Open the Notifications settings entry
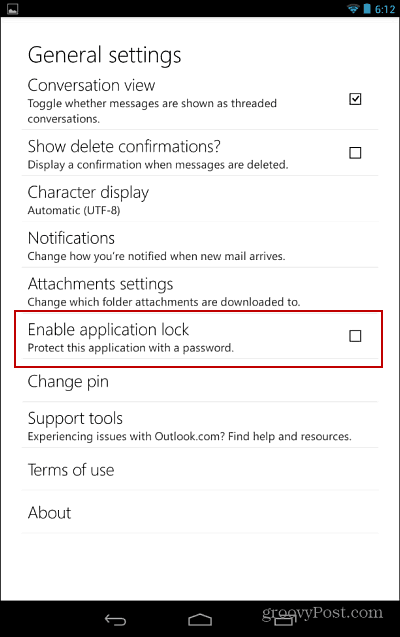This screenshot has height=637, width=400. (200, 245)
